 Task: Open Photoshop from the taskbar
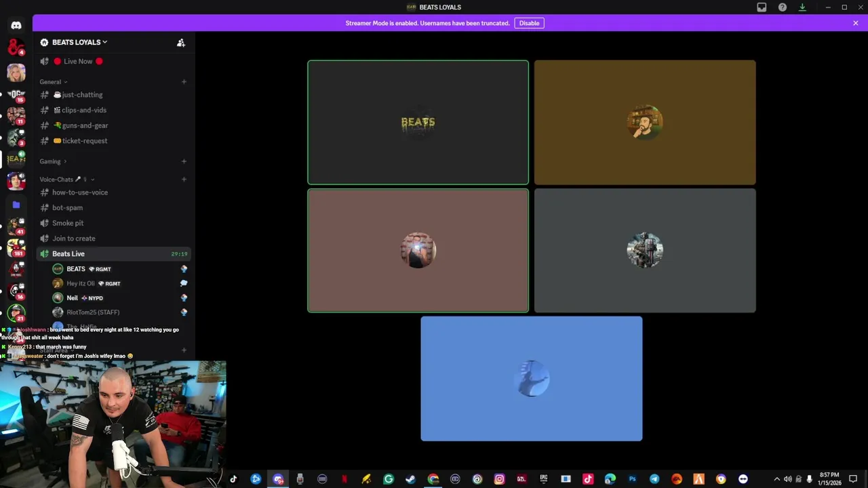632,479
